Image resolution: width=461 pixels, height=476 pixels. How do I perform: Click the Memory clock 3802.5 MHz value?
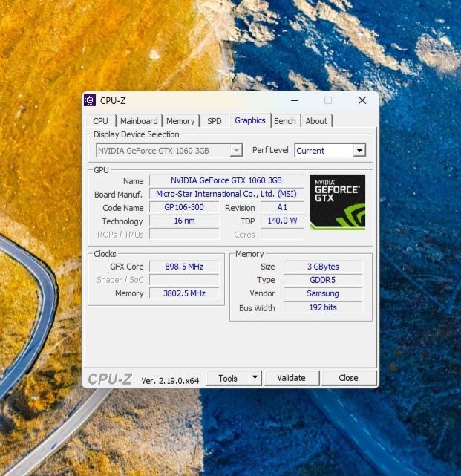pyautogui.click(x=184, y=293)
